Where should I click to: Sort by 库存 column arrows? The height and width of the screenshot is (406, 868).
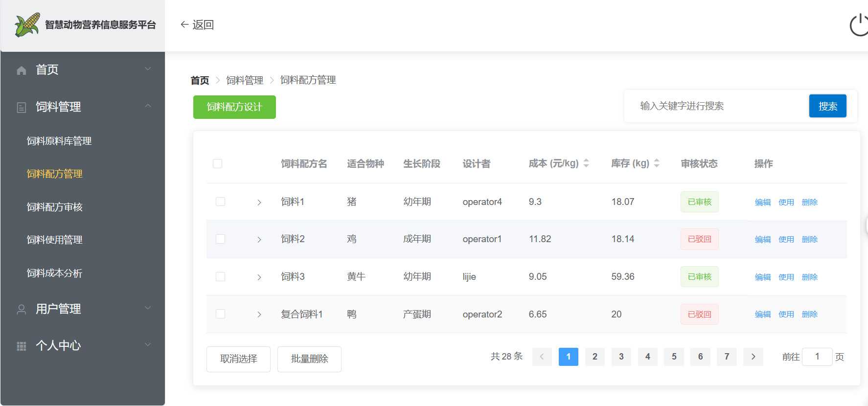pyautogui.click(x=657, y=163)
